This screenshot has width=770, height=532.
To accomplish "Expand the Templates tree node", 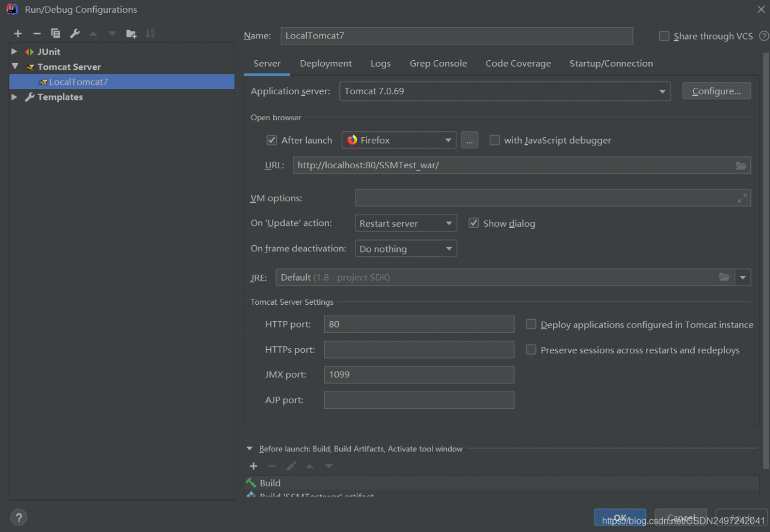I will tap(14, 97).
